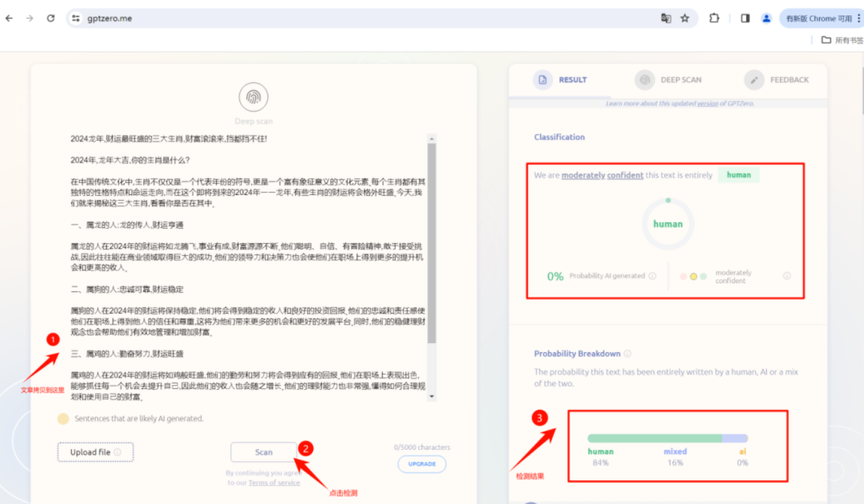Click the Classification heading

[559, 137]
